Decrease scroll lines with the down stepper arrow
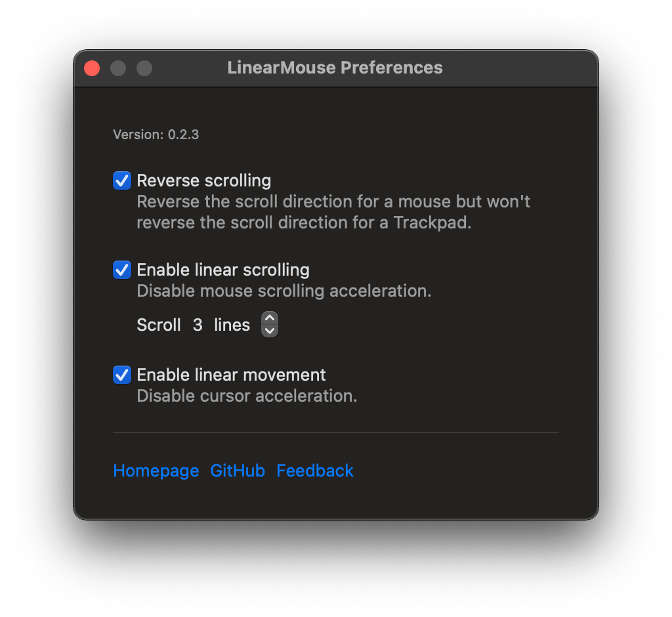 coord(269,330)
